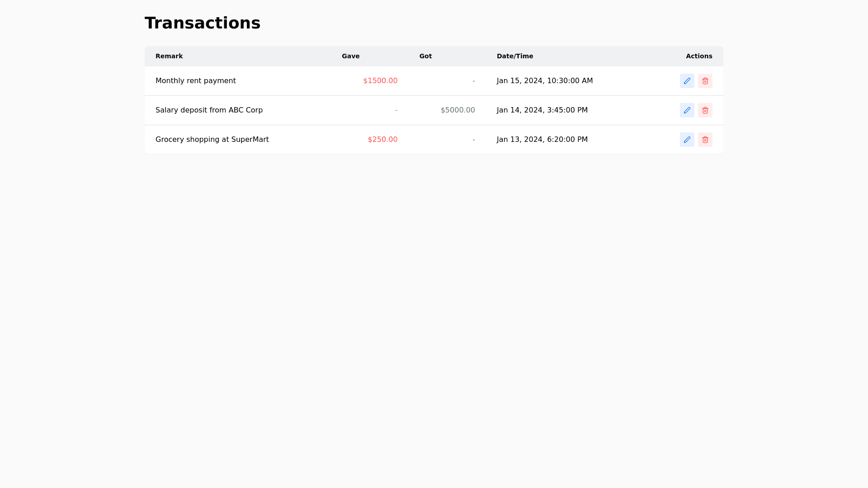Select the $5000.00 got amount
868x488 pixels.
coord(458,110)
